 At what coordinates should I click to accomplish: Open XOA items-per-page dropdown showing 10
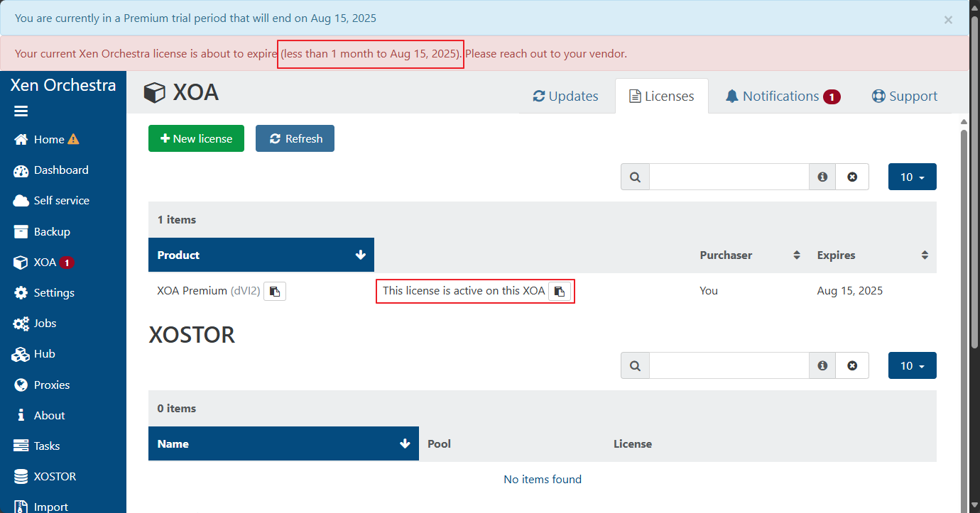(x=912, y=177)
